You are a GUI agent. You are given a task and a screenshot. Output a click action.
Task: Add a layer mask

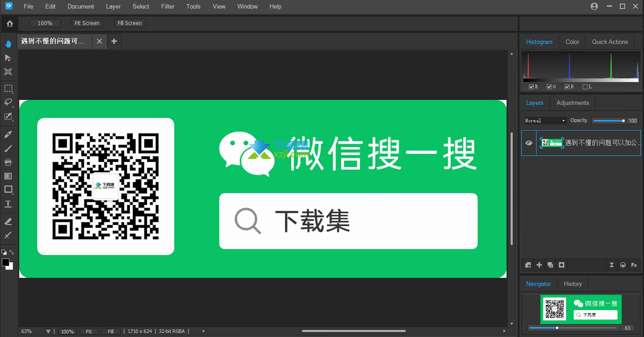pyautogui.click(x=562, y=265)
